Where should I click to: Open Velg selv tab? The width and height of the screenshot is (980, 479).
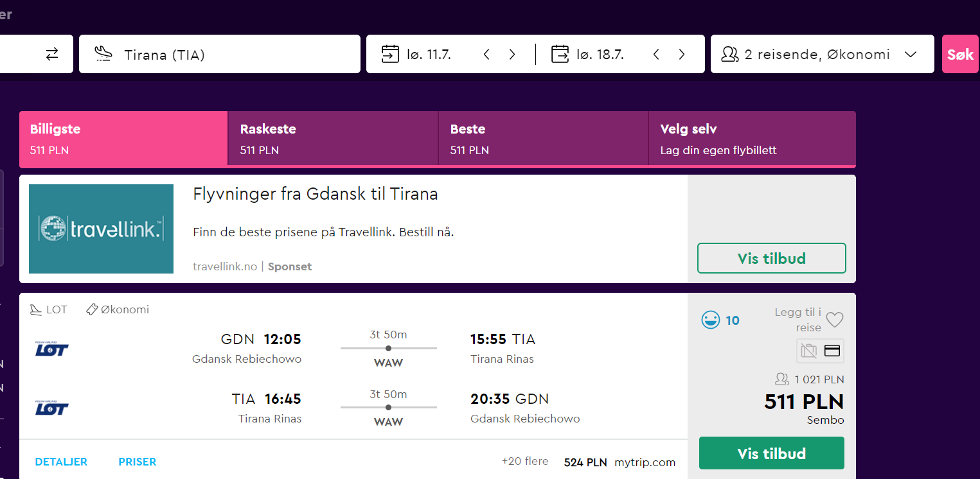(752, 139)
